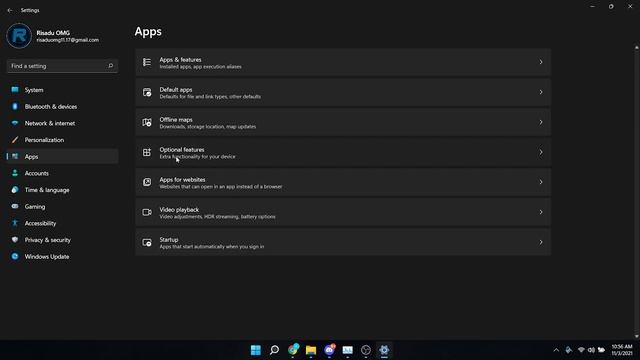The width and height of the screenshot is (640, 360).
Task: Click the account email under Risadu OMG
Action: [68, 40]
